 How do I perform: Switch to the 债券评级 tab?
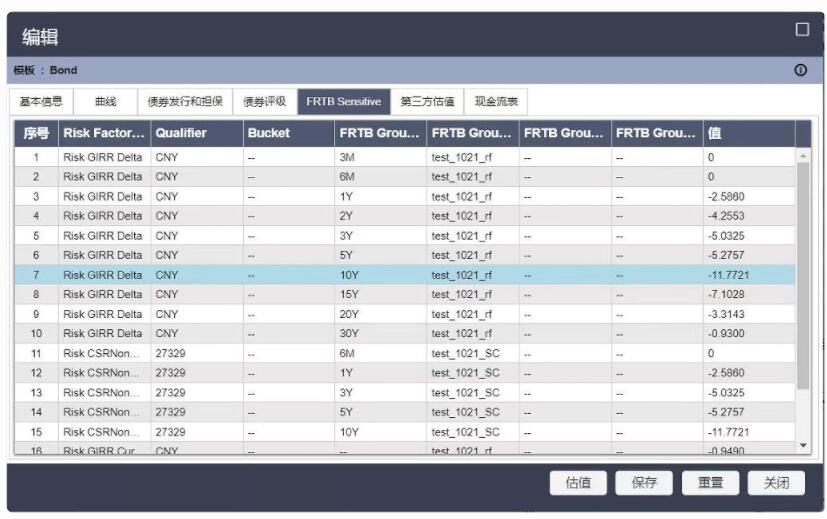265,101
